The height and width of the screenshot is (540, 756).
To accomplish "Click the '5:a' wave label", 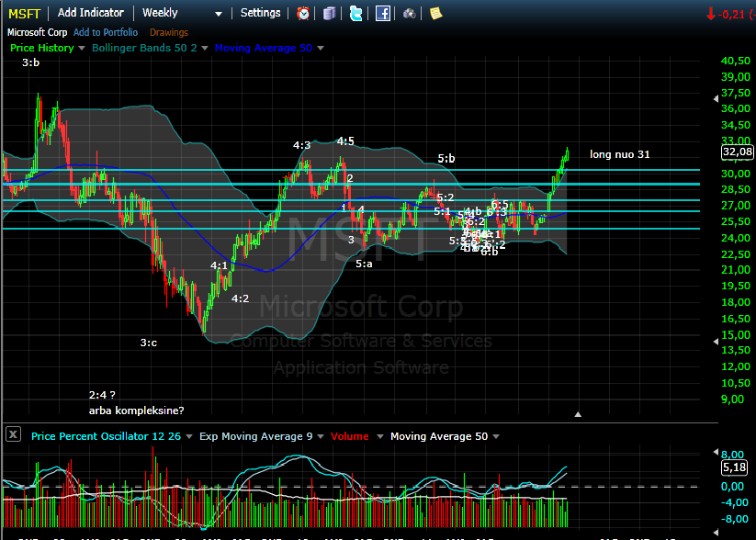I will click(364, 264).
